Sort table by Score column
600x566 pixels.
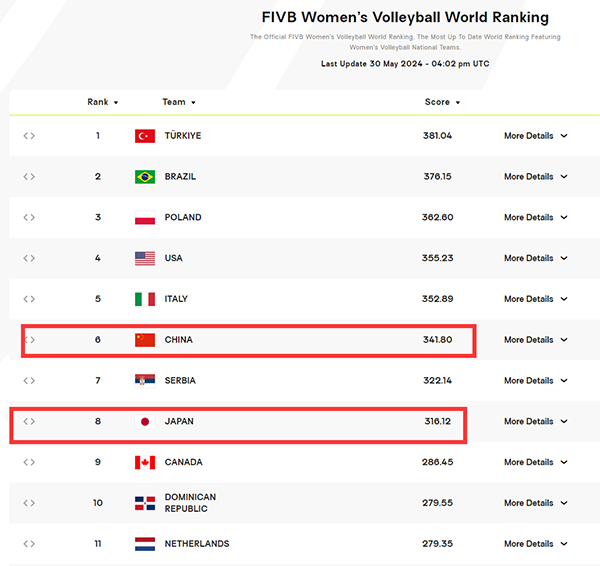point(442,102)
